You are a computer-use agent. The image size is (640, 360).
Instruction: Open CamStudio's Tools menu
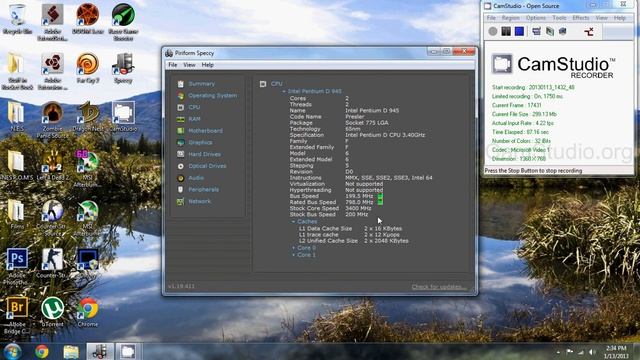point(559,18)
